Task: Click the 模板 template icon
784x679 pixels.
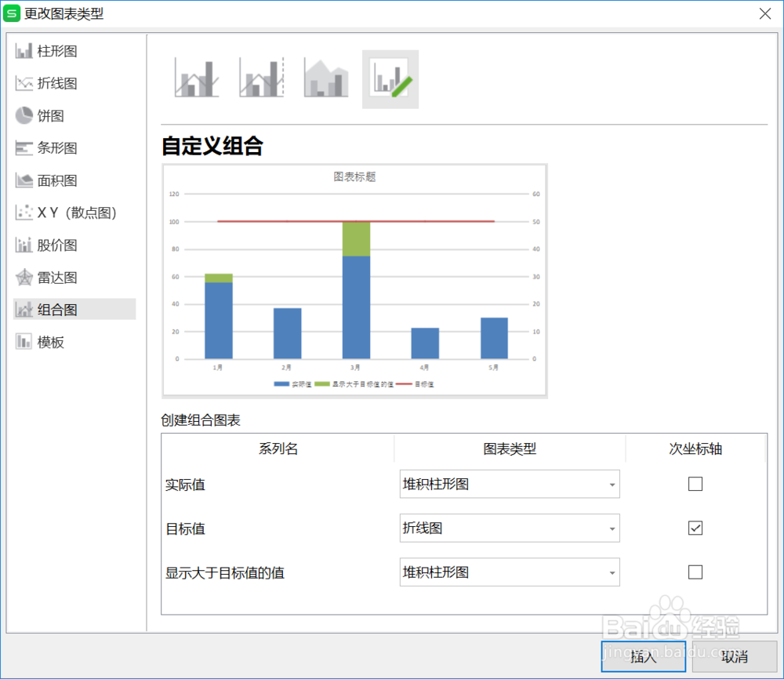Action: click(x=24, y=342)
